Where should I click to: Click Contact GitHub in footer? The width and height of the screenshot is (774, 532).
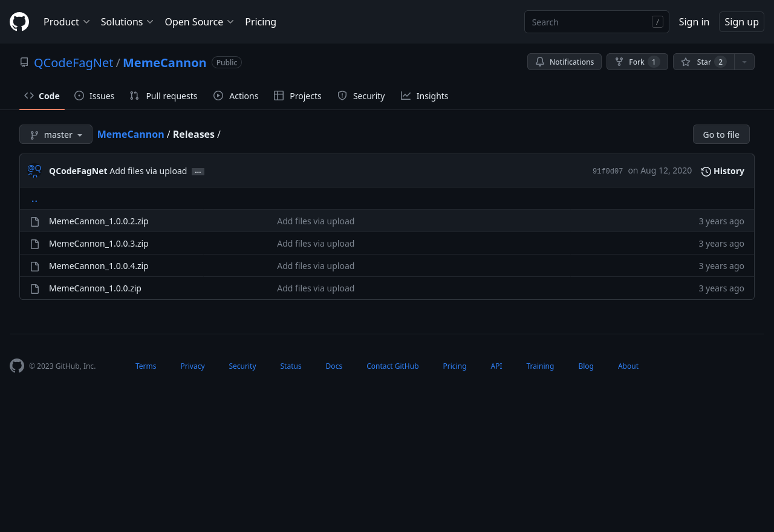point(392,366)
